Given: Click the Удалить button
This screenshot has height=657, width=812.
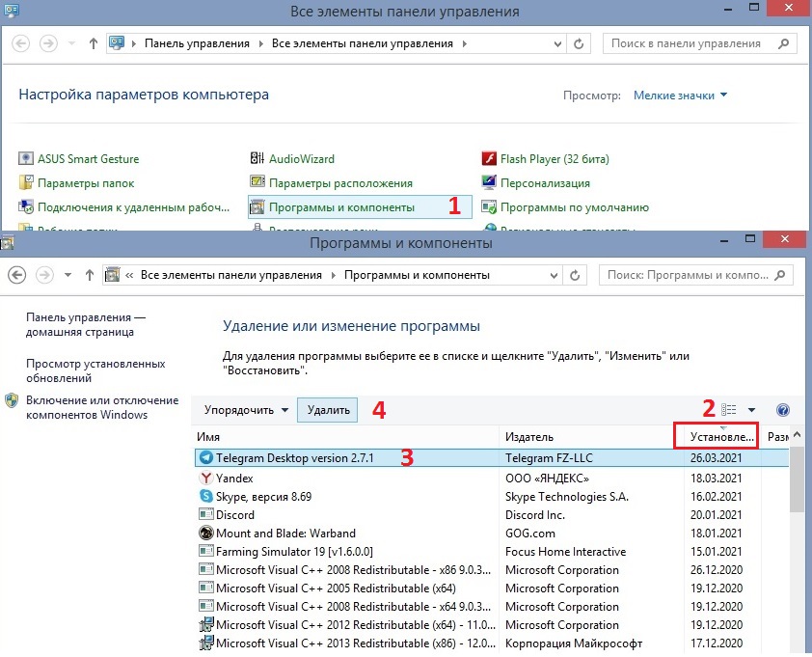Looking at the screenshot, I should tap(328, 410).
